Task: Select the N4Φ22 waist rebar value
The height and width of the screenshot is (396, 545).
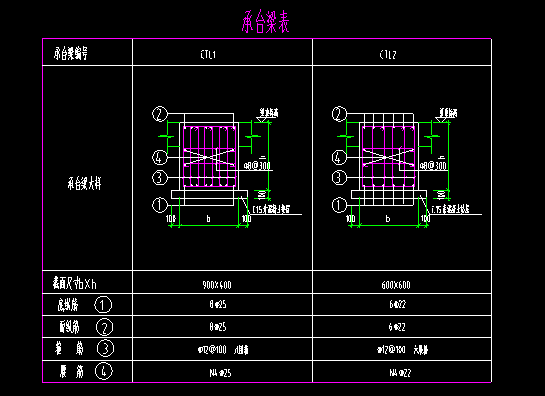Action: [400, 373]
